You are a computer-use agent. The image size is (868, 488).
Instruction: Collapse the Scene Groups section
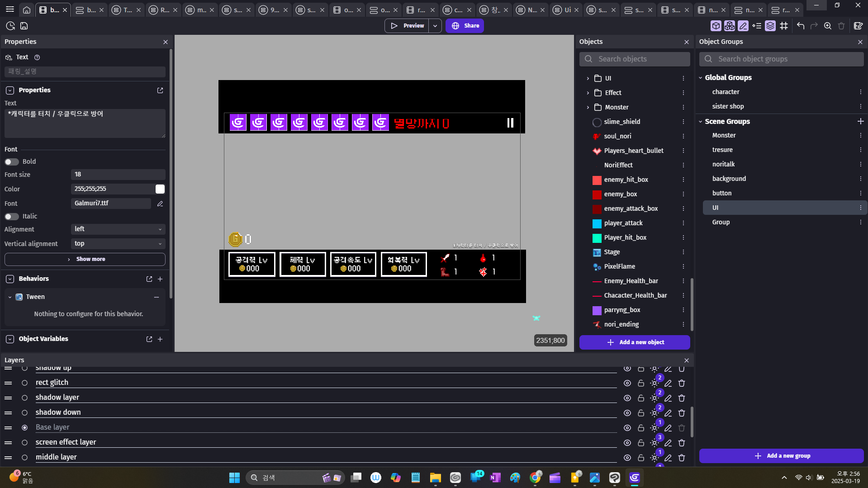pyautogui.click(x=701, y=122)
